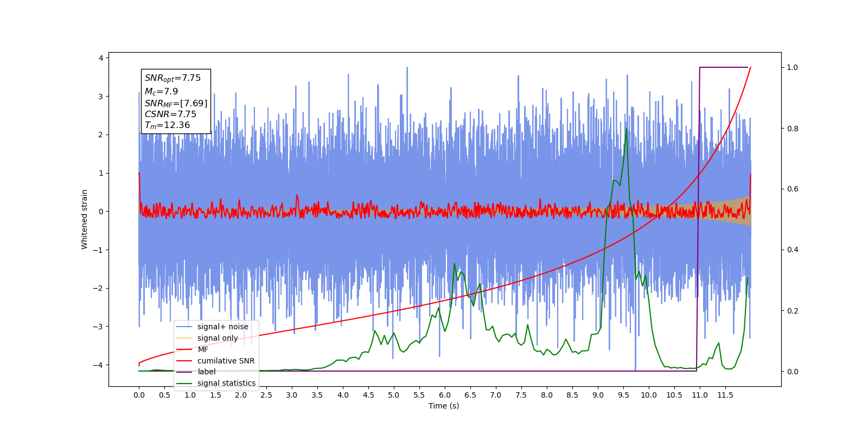
Task: Click the 3 tick on left strain axis
Action: click(x=100, y=97)
